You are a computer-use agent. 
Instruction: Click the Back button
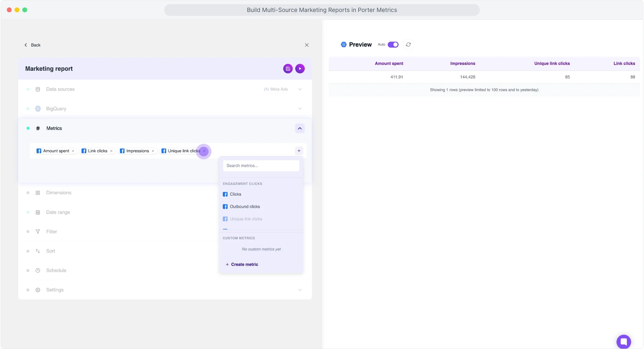32,45
